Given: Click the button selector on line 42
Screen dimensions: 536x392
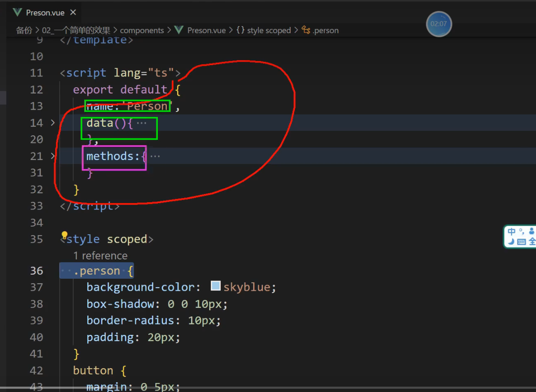Looking at the screenshot, I should (93, 370).
